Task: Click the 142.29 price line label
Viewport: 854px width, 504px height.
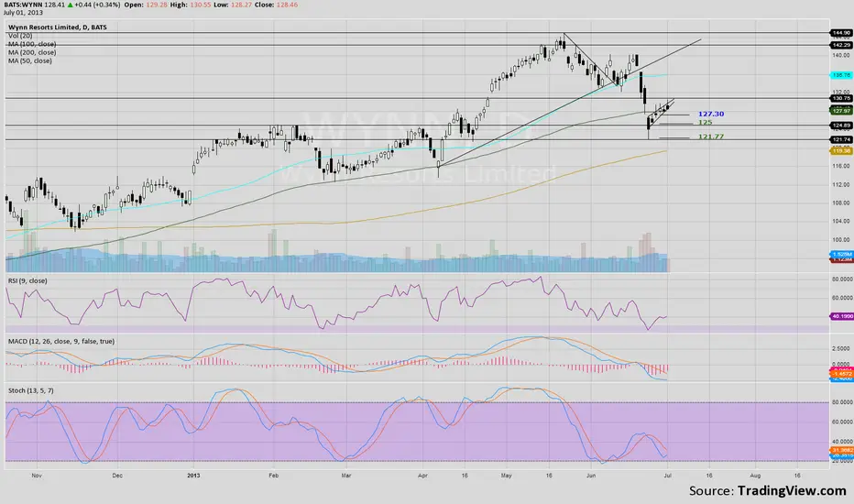Action: point(841,45)
